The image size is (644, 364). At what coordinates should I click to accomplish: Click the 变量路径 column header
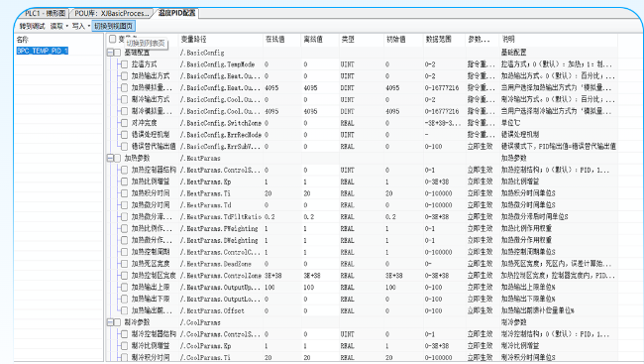[193, 39]
